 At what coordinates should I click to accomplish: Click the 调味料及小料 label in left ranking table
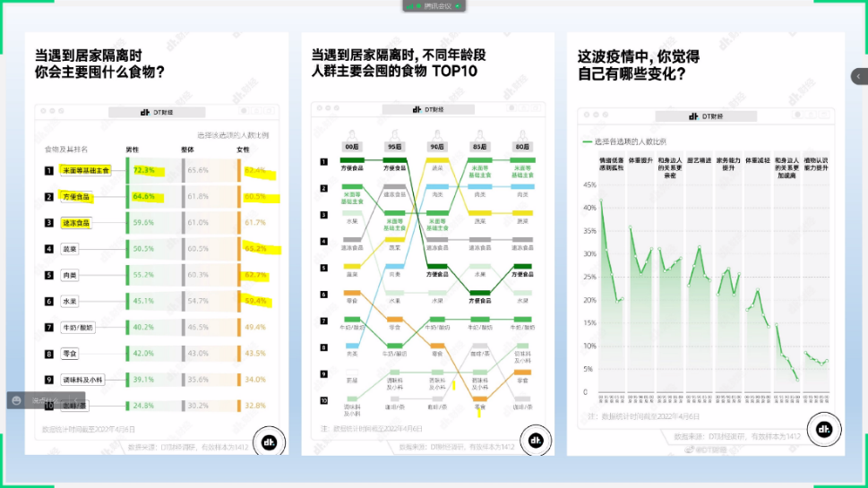(81, 380)
